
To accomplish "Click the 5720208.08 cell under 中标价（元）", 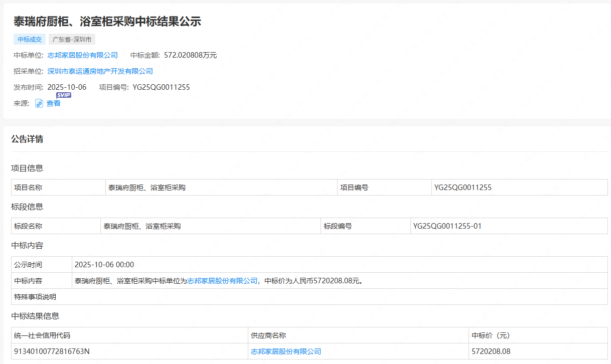I will coord(491,351).
